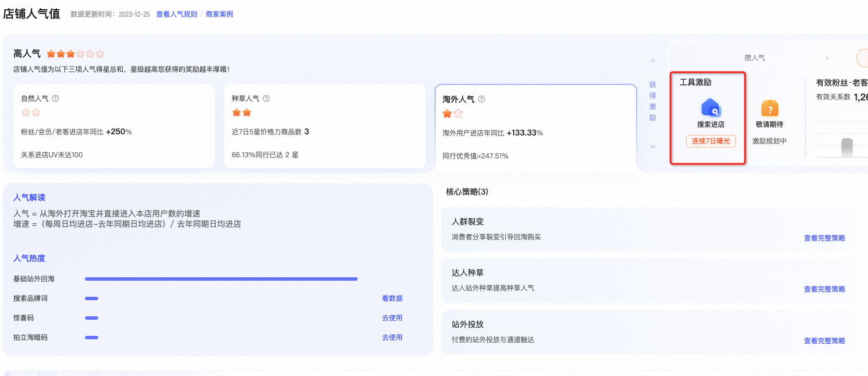Click 看数据 for 搜索品牌词
This screenshot has height=376, width=868.
[392, 299]
